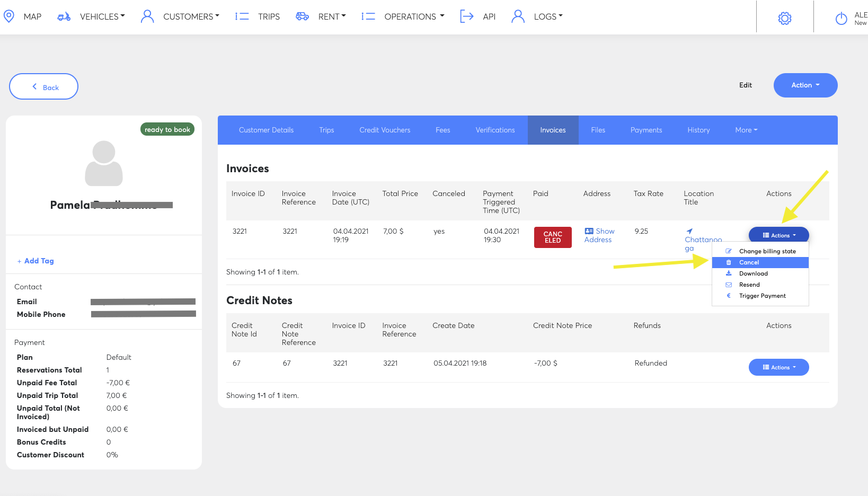Click the map pin icon
This screenshot has width=868, height=496.
coord(9,16)
